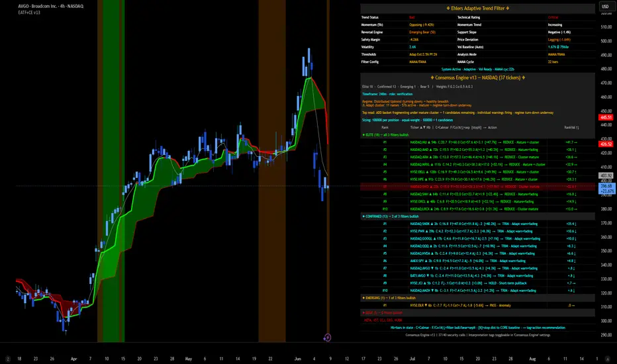Screen dimensions: 617x364
Task: Click the Jun label on the time axis
Action: pyautogui.click(x=297, y=359)
